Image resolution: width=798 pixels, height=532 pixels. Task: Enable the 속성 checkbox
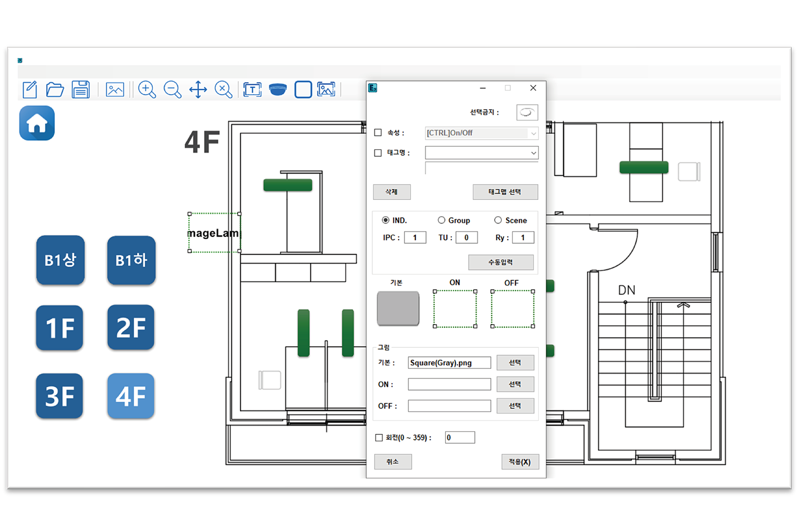(x=378, y=133)
